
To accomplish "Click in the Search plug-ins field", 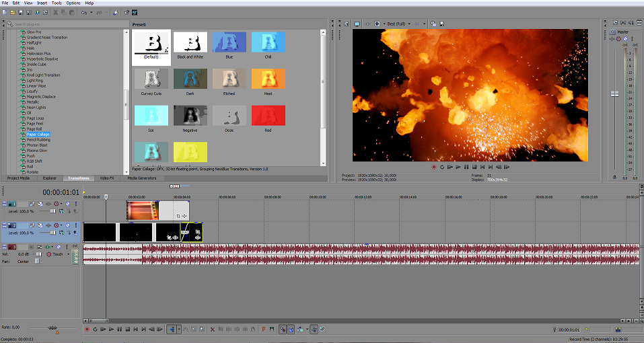I will 67,24.
